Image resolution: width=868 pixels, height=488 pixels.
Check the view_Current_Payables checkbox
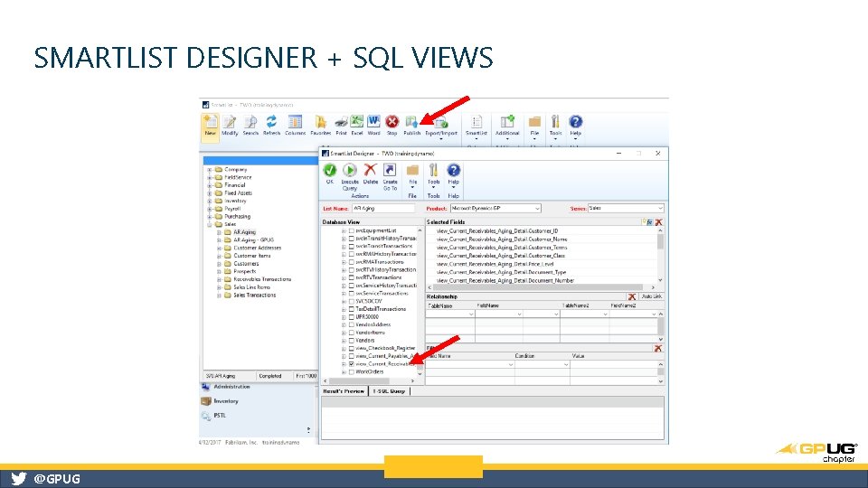(351, 356)
